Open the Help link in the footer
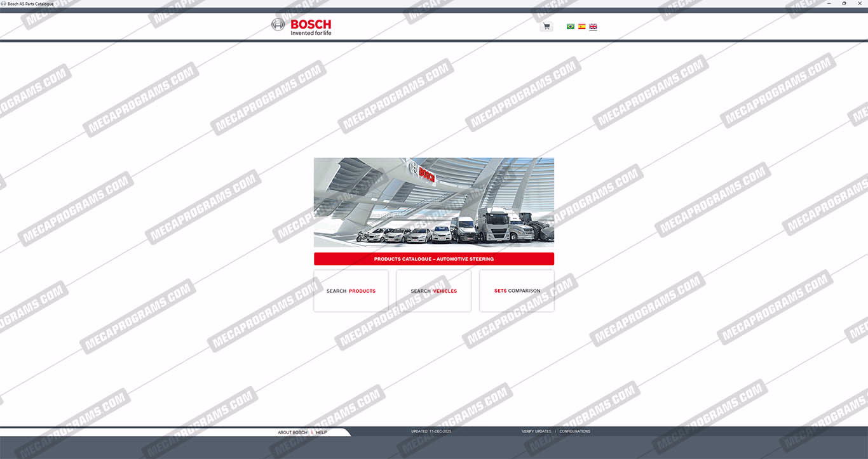Viewport: 868px width, 459px height. [x=322, y=432]
